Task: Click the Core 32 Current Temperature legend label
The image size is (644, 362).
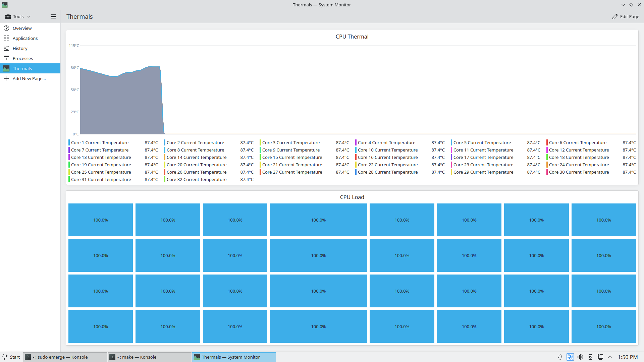Action: click(197, 179)
